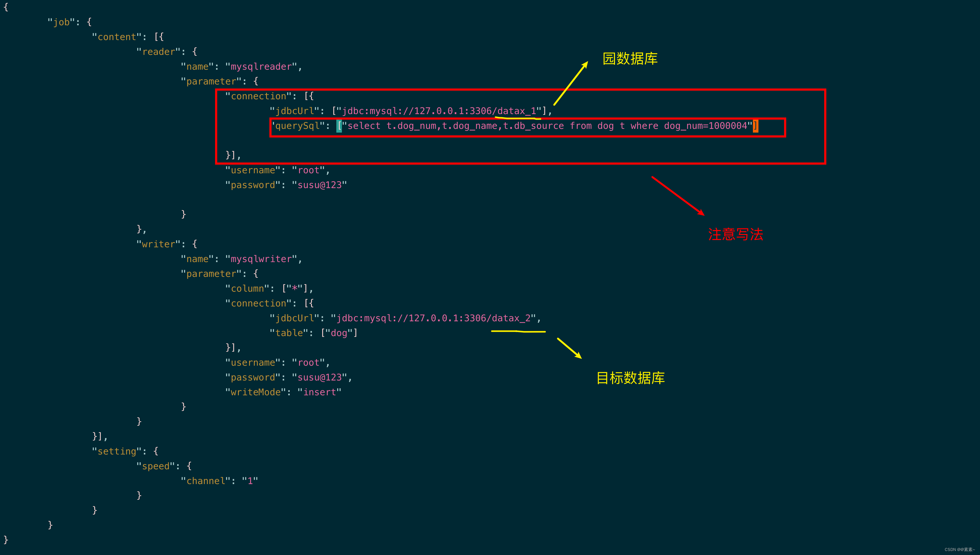Click the reader's "jdbcUrl" key
The height and width of the screenshot is (555, 980).
click(x=294, y=111)
